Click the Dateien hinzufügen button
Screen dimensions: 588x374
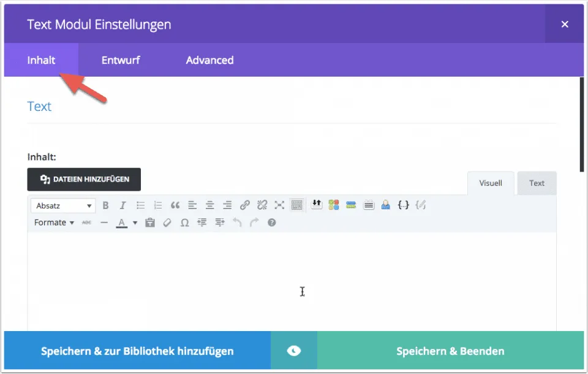[84, 180]
